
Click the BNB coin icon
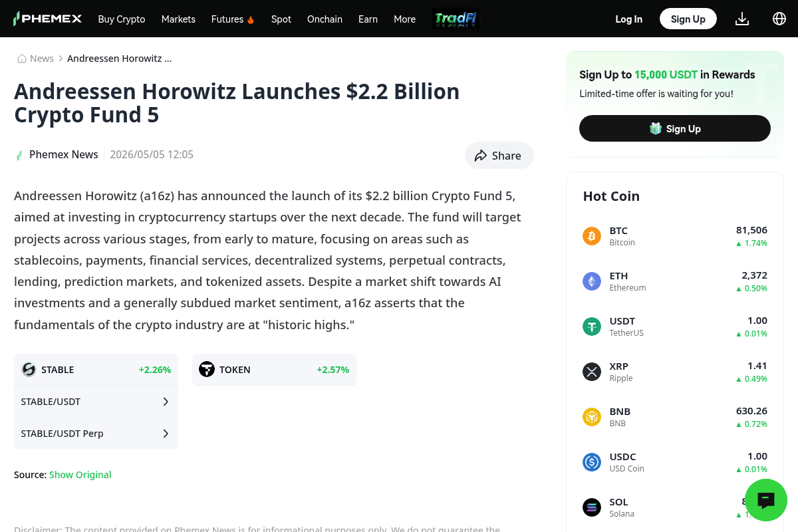tap(592, 417)
